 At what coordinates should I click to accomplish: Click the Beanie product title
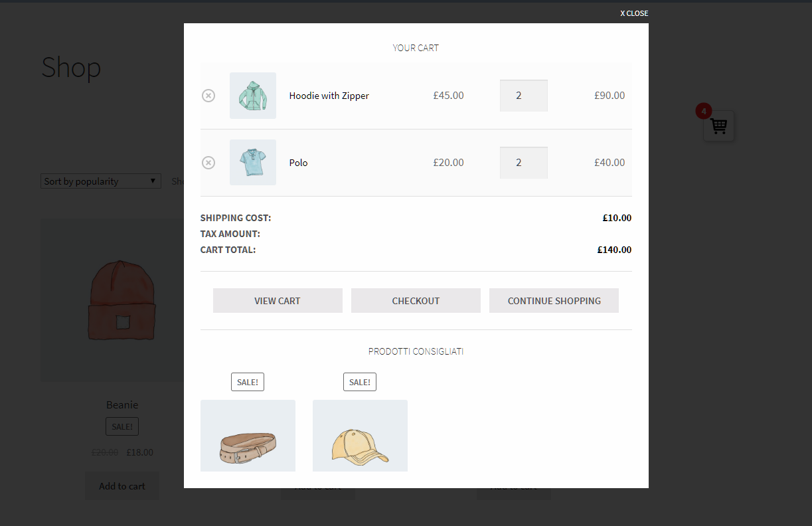pyautogui.click(x=122, y=404)
